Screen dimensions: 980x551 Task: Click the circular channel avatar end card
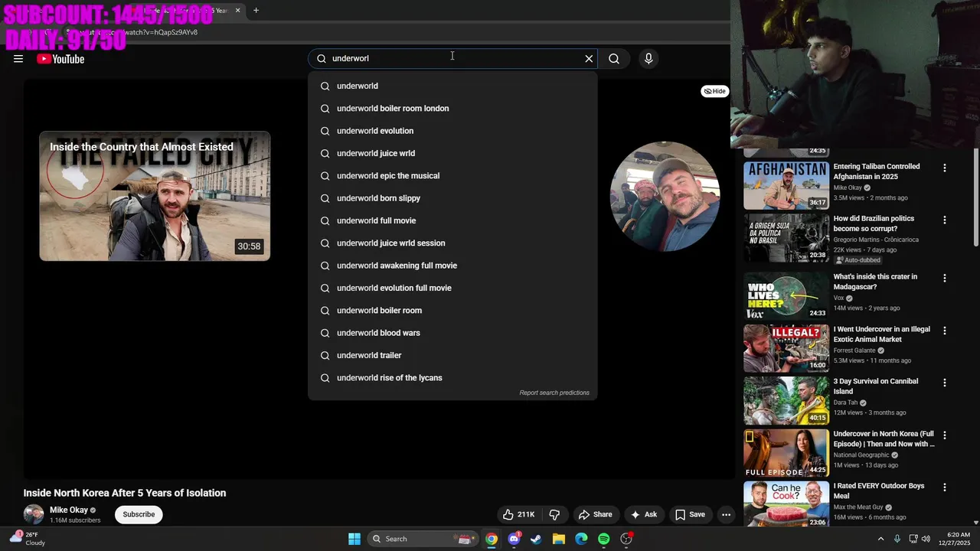[x=665, y=196]
